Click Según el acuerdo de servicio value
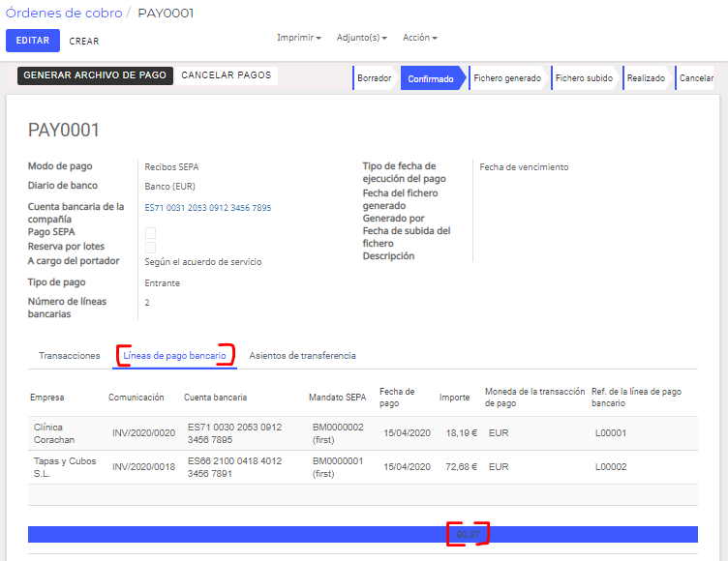 [x=203, y=262]
